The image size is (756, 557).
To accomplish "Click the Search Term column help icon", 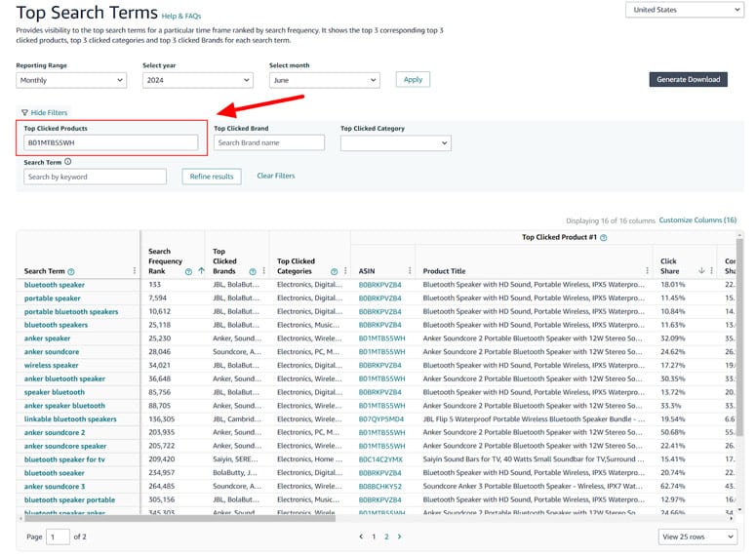I will tap(71, 271).
